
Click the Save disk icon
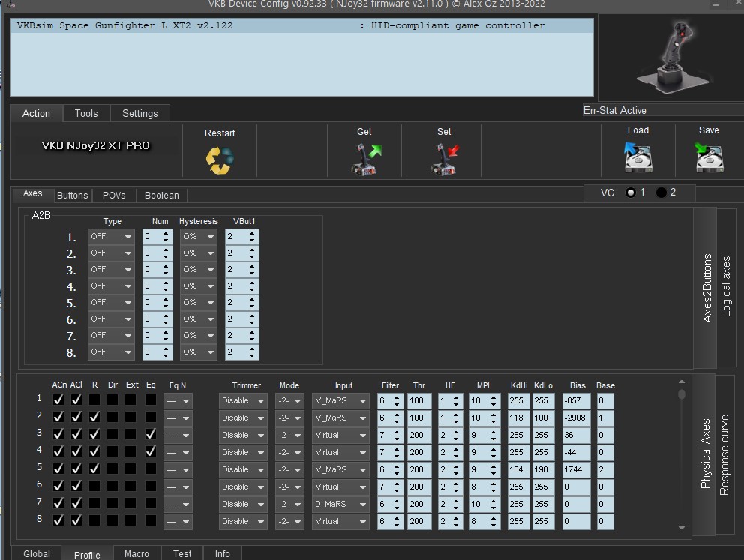point(709,157)
